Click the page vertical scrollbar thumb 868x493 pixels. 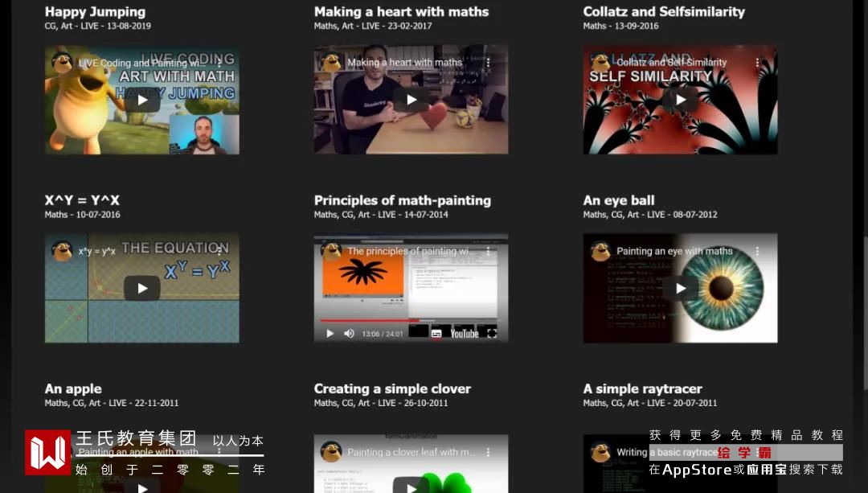[866, 313]
